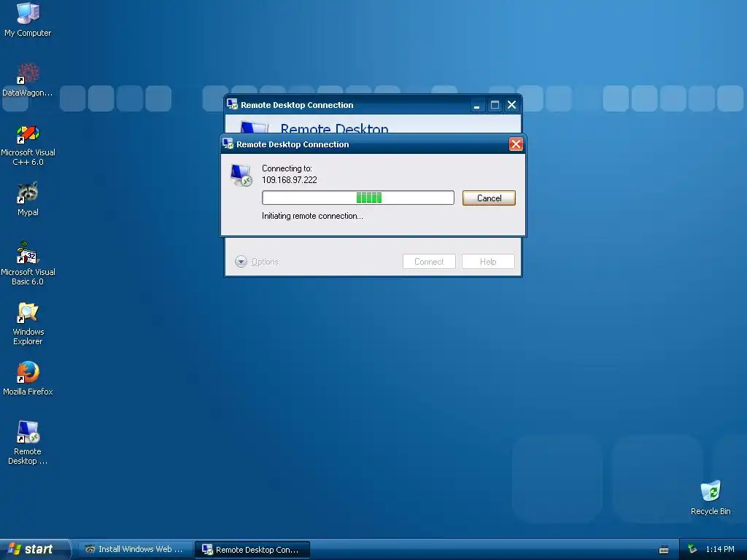Switch to Install Windows Web taskbar item
The height and width of the screenshot is (560, 747).
click(x=136, y=550)
